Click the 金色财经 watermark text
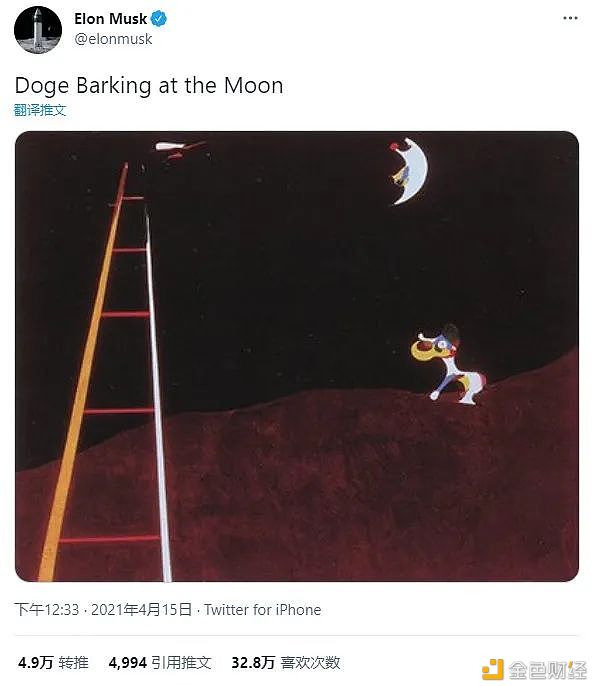Viewport: 593px width, 686px height. click(x=547, y=670)
